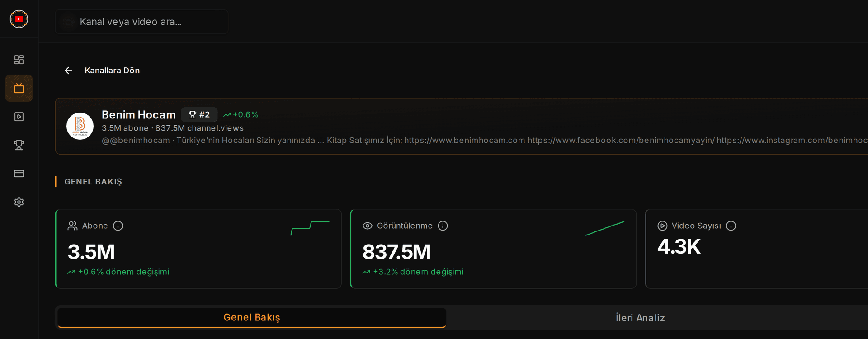Switch to the Genel Bakış tab
This screenshot has width=868, height=339.
pos(252,317)
